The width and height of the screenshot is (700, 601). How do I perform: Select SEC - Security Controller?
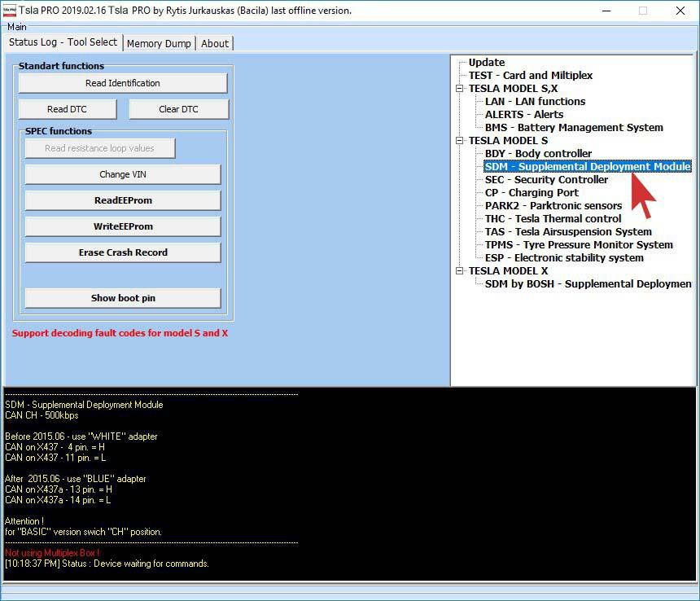[x=546, y=179]
